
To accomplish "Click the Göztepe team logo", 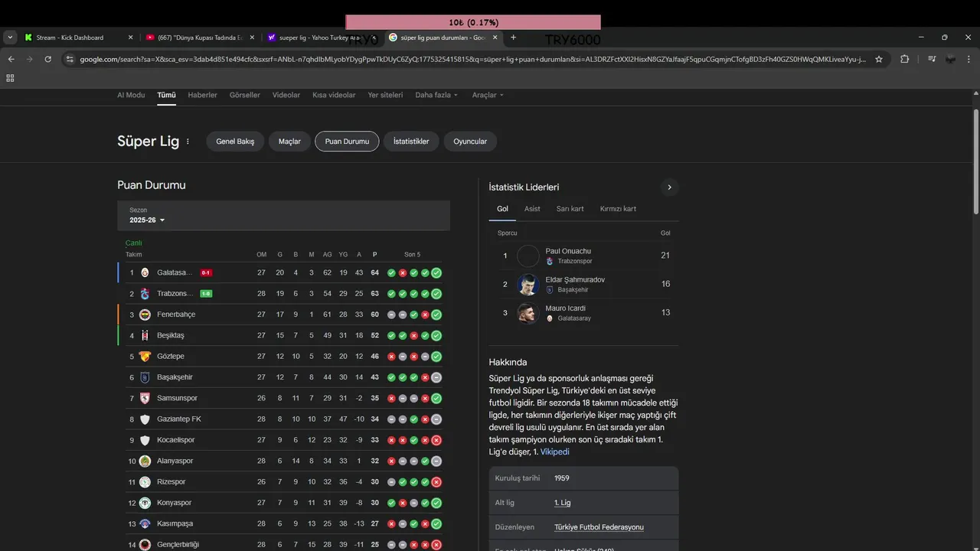I will (x=145, y=356).
